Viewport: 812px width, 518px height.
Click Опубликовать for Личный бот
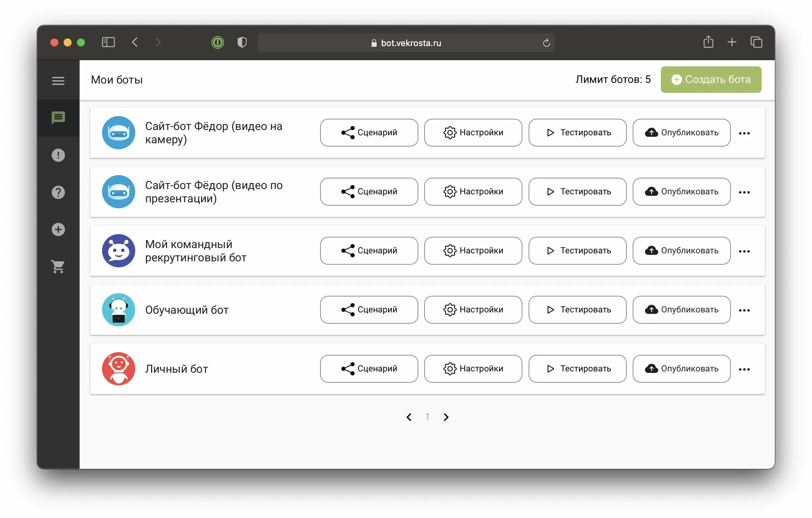point(681,369)
